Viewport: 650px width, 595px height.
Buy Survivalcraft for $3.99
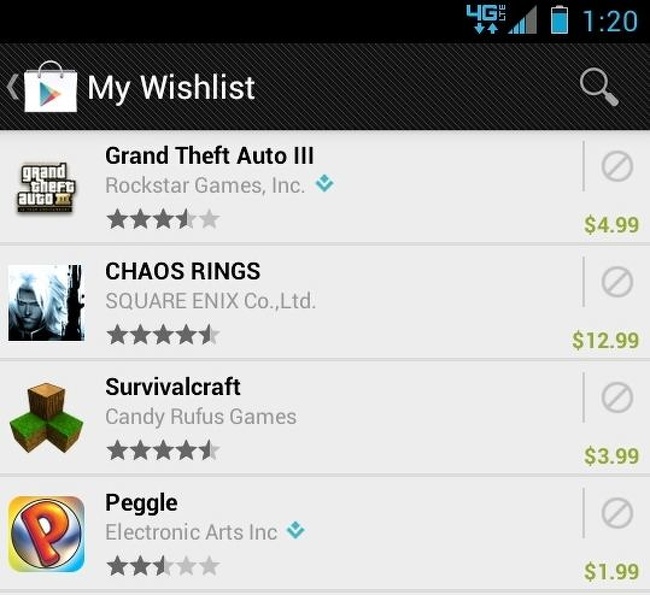(x=611, y=456)
